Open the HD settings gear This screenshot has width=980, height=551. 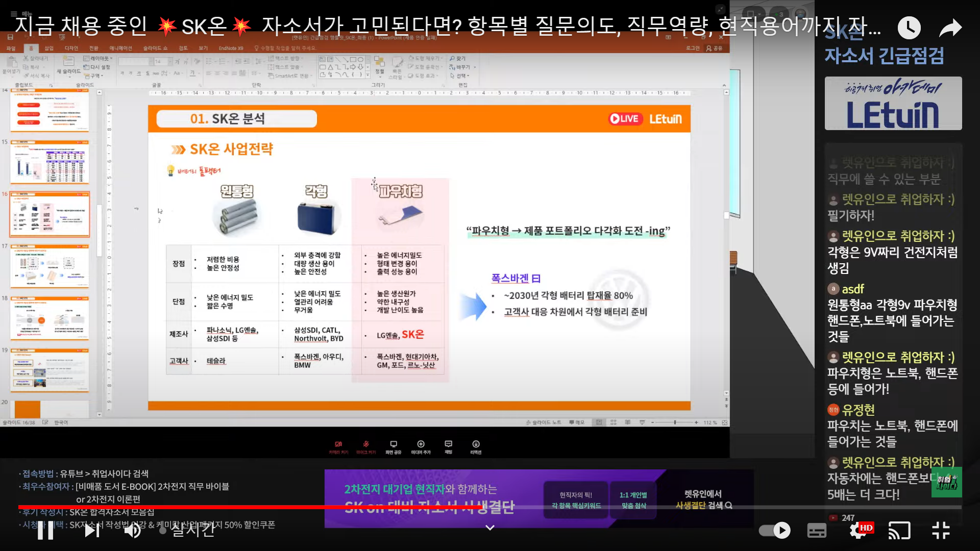tap(861, 531)
